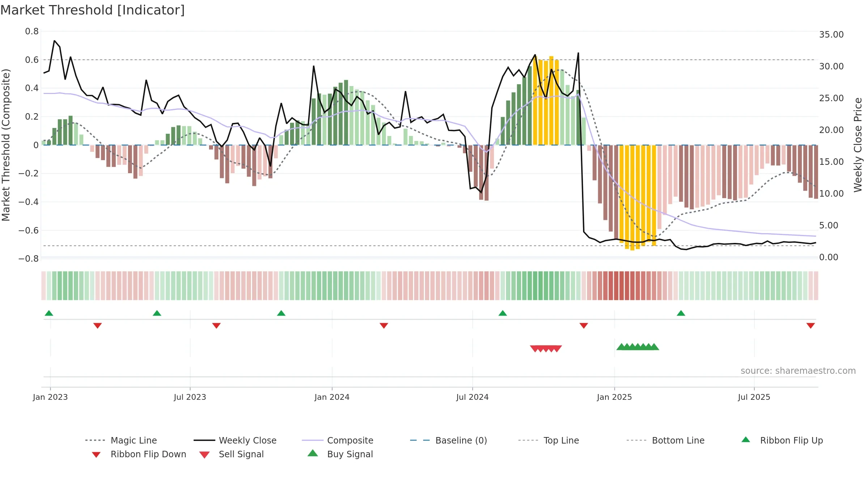Toggle the Top Line legend entry

point(548,440)
